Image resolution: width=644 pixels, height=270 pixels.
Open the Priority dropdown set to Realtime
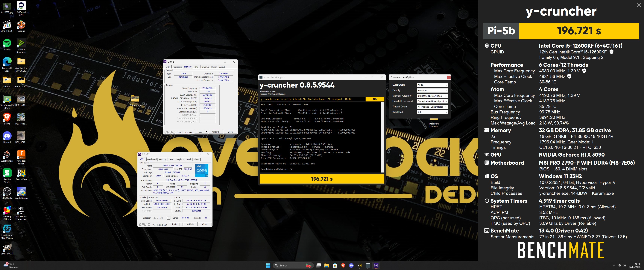(432, 90)
